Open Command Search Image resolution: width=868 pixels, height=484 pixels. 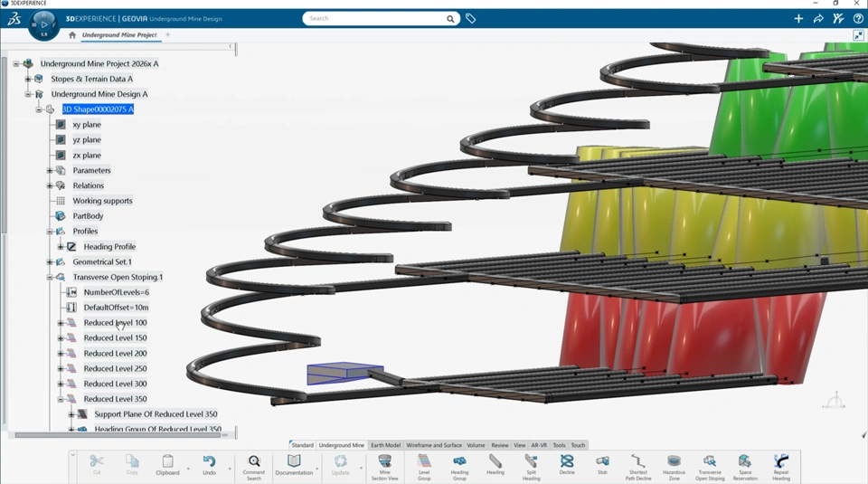point(253,467)
